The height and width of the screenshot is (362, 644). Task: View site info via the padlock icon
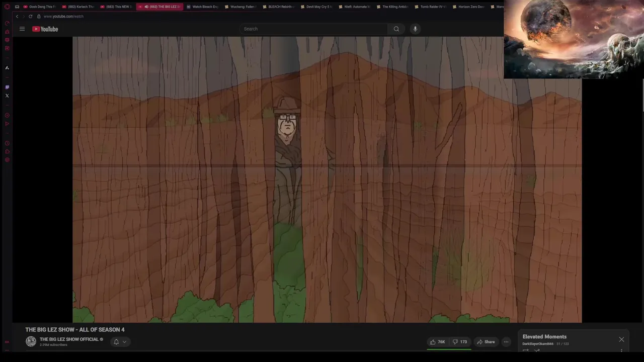pos(39,16)
